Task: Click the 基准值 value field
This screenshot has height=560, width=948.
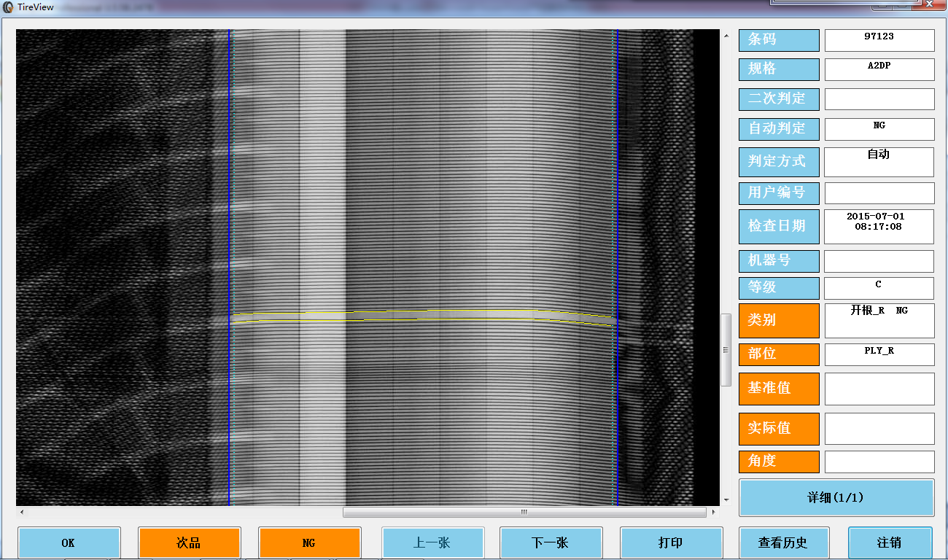Action: 879,389
